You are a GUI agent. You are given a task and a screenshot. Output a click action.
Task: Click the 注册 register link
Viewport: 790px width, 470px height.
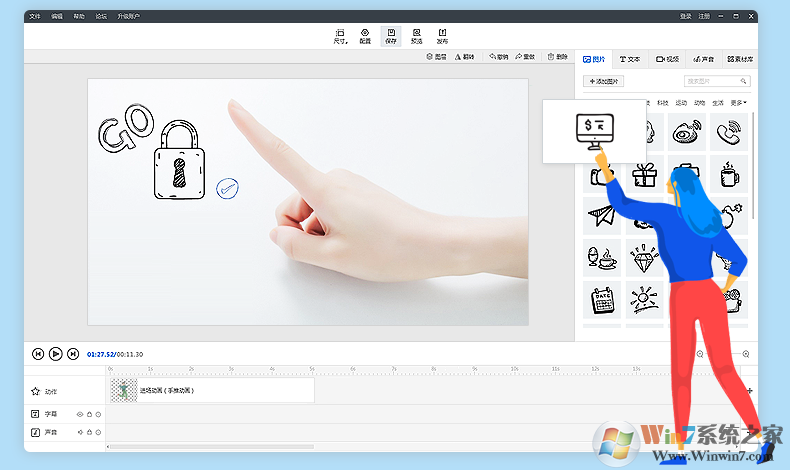click(704, 17)
